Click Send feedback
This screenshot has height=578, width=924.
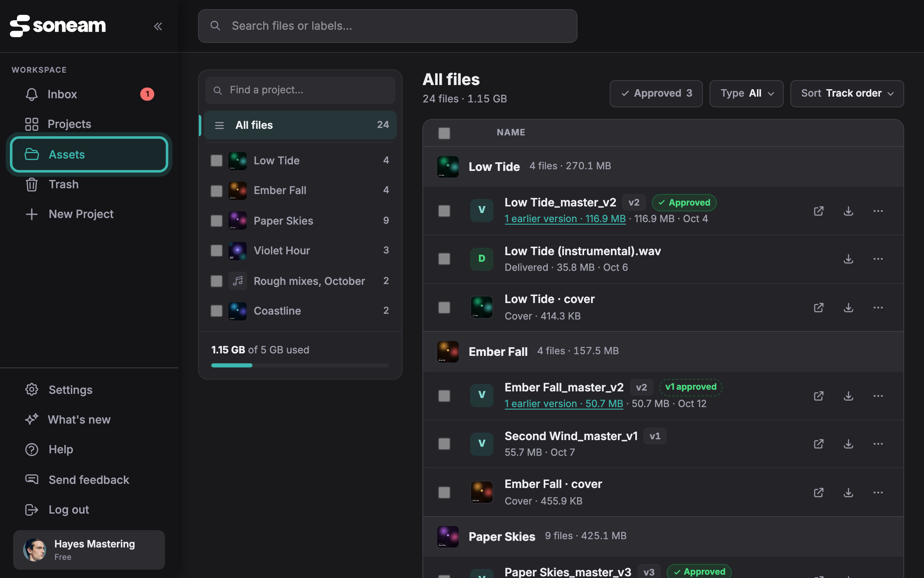[89, 480]
